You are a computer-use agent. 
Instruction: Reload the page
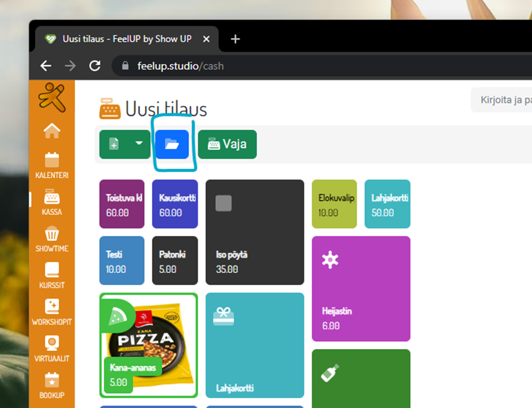click(x=95, y=66)
